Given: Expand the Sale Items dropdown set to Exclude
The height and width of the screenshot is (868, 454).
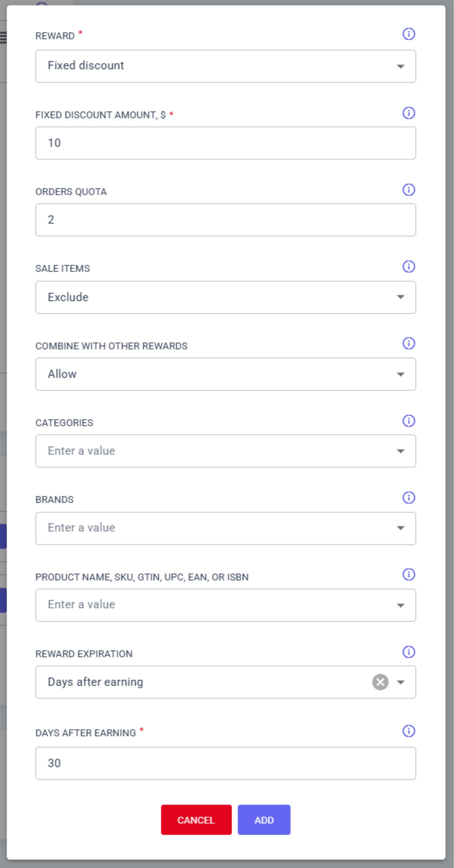Looking at the screenshot, I should click(x=225, y=297).
